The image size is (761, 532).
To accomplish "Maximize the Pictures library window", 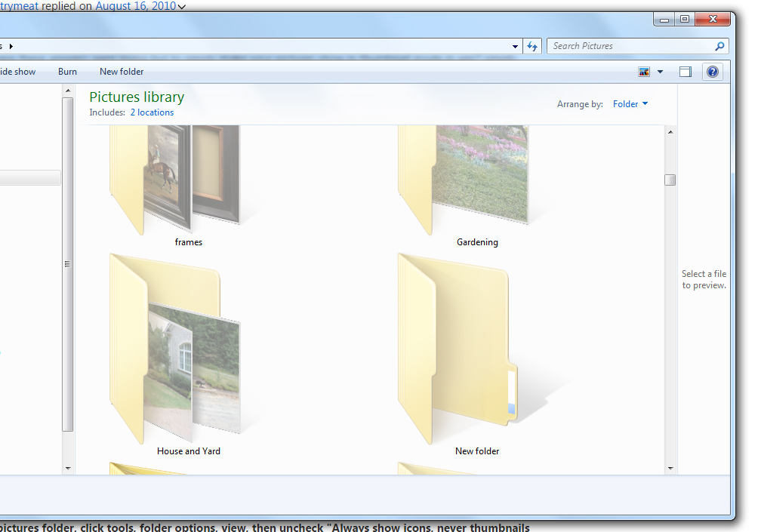I will click(684, 20).
